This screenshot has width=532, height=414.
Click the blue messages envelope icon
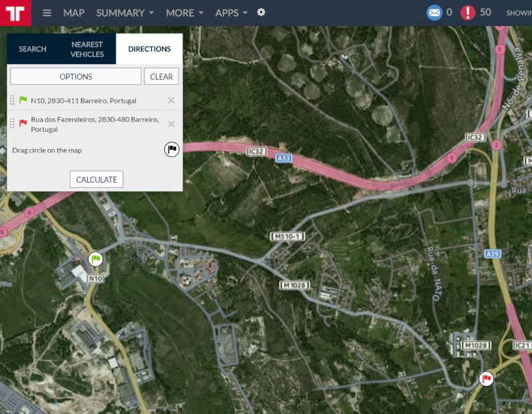434,12
